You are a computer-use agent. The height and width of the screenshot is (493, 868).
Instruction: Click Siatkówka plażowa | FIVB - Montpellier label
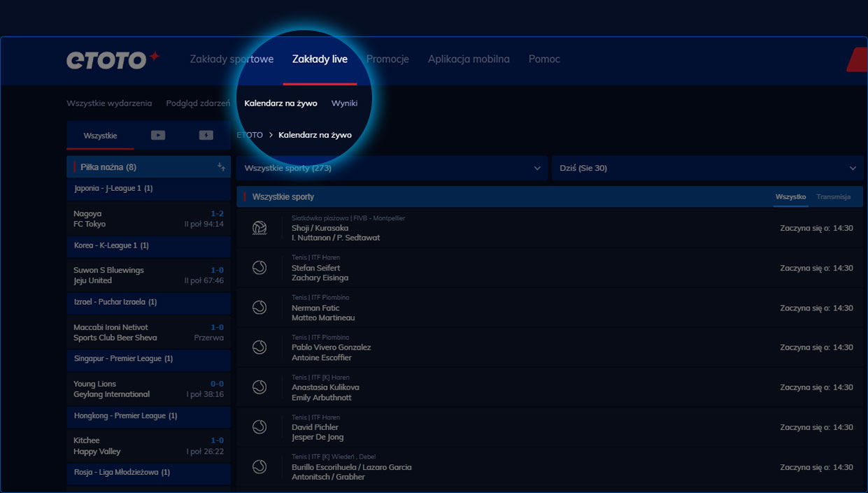[x=348, y=218]
